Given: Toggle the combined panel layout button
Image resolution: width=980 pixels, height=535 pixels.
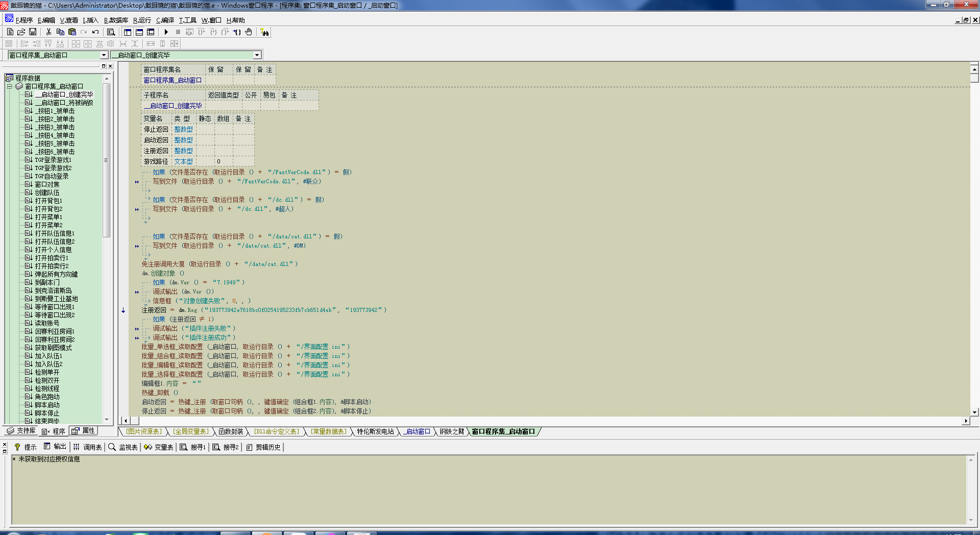Looking at the screenshot, I should (151, 32).
